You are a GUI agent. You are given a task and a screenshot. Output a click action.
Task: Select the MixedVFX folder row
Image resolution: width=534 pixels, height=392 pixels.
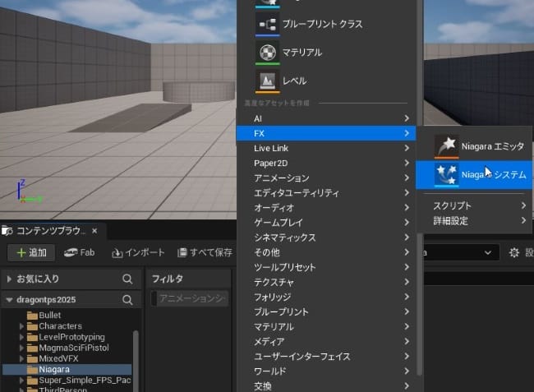(x=67, y=359)
